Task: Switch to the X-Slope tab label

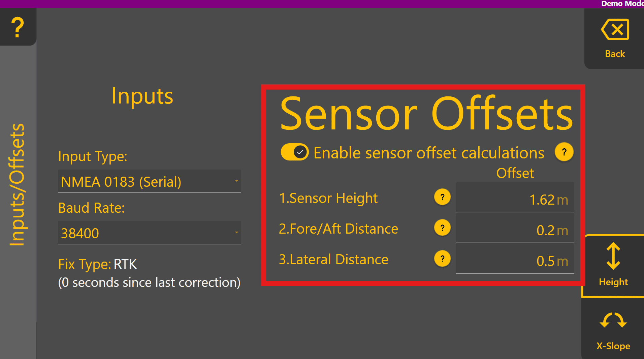Action: 613,346
